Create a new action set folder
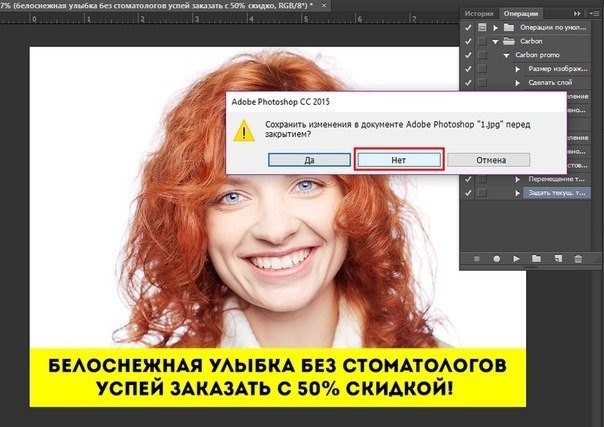 click(536, 259)
